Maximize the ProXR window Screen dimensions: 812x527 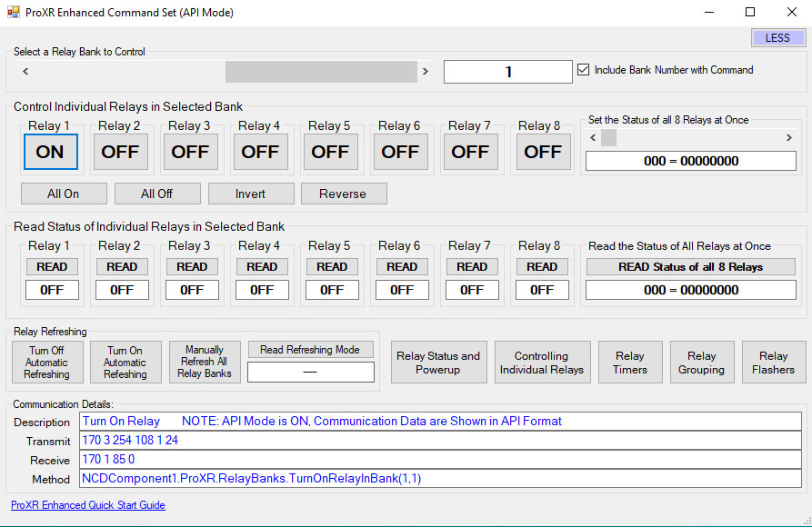750,12
